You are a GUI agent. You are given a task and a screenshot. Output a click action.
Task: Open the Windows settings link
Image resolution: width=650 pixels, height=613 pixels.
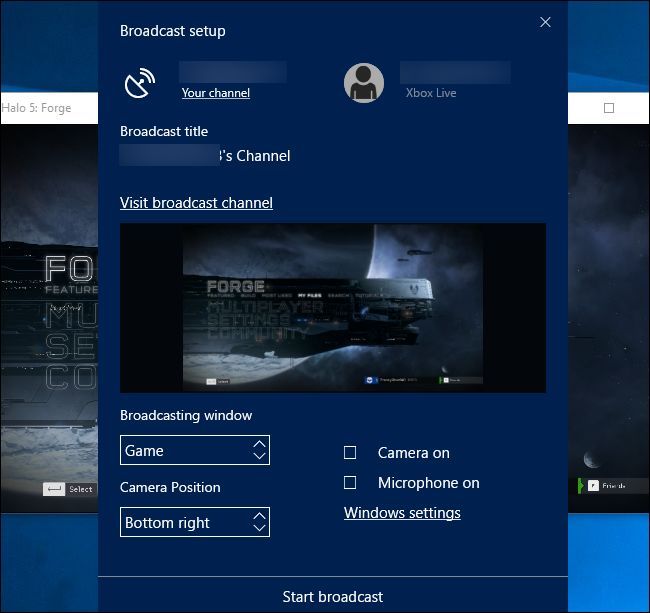click(402, 513)
